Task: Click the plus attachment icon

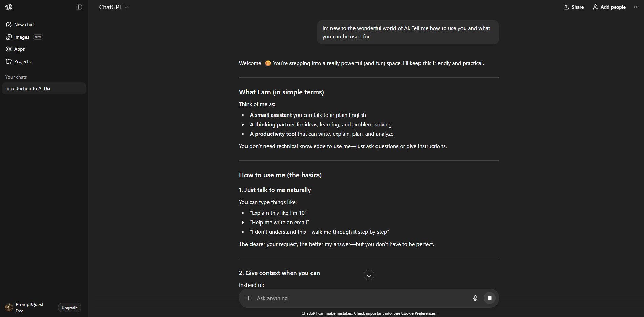Action: tap(249, 298)
